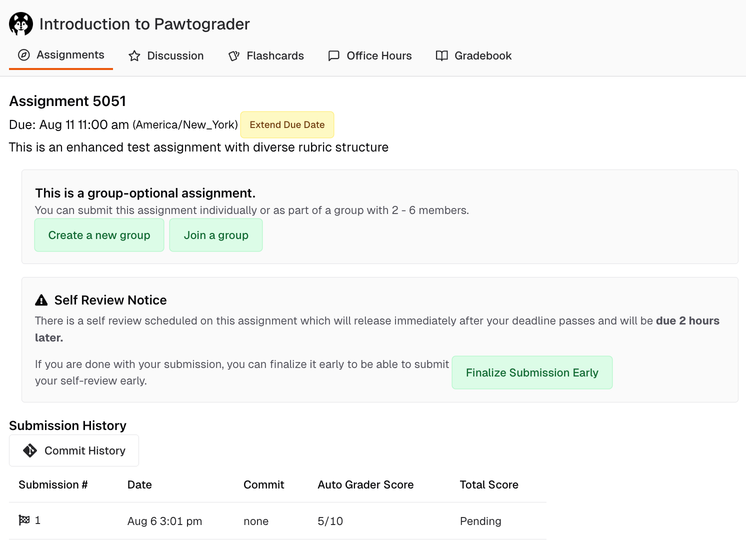
Task: Open Commit History
Action: point(74,450)
